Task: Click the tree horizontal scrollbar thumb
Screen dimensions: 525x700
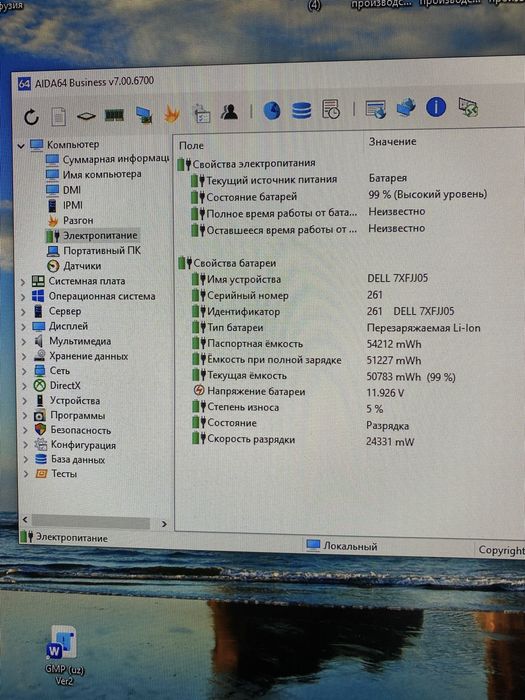Action: pyautogui.click(x=91, y=523)
